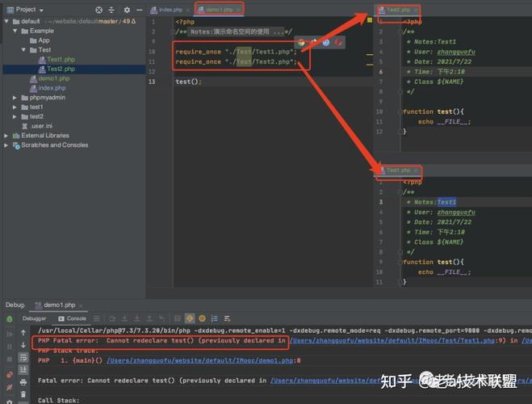This screenshot has width=532, height=404.
Task: Click the Evaluate Expression calculator icon
Action: point(177,318)
